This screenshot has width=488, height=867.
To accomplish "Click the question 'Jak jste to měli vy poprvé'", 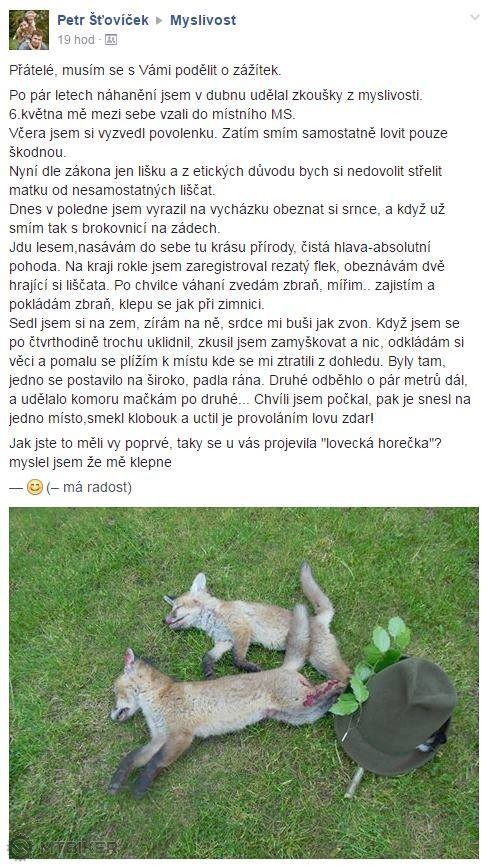I will click(225, 443).
